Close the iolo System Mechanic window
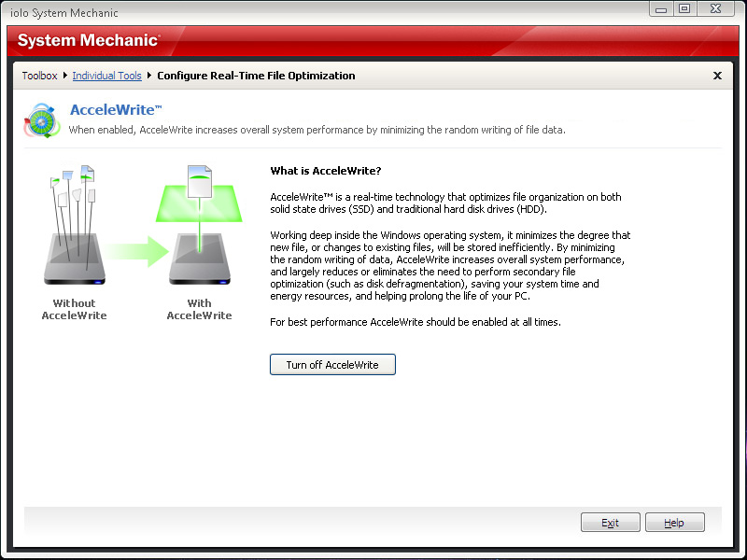The width and height of the screenshot is (747, 560). tap(715, 8)
